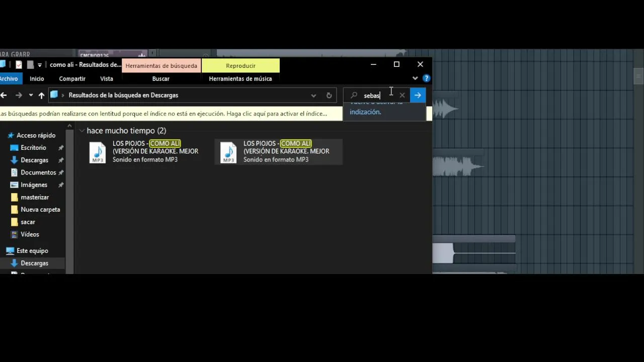This screenshot has height=362, width=644.
Task: Click the yellow index warning bar
Action: point(171,114)
